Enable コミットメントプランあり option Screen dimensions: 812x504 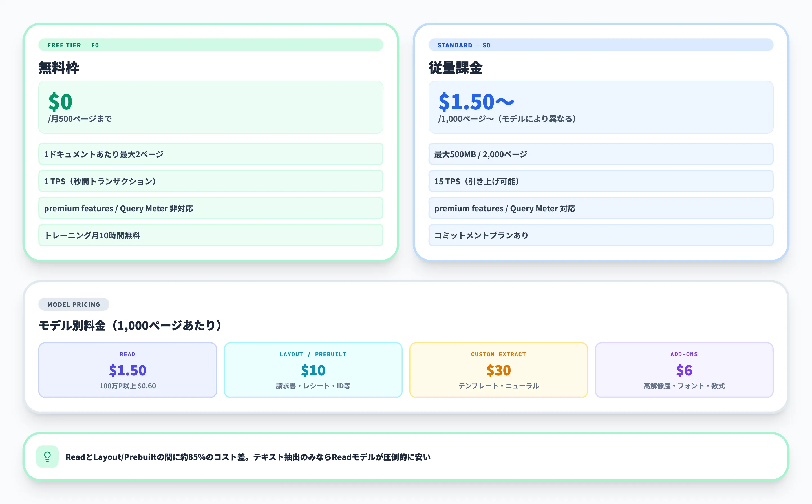(601, 235)
